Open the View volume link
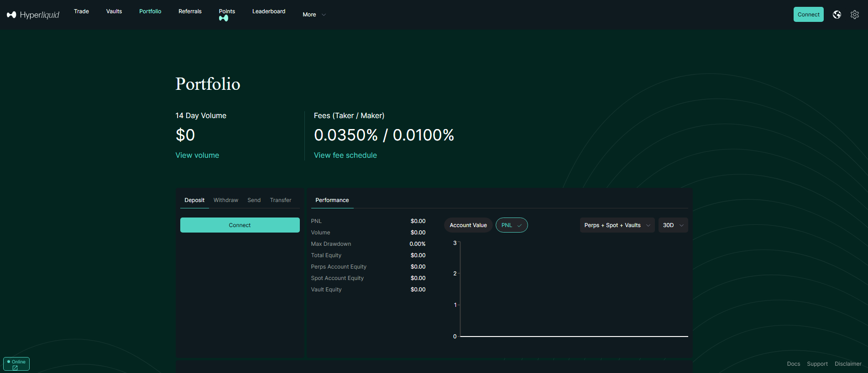Viewport: 868px width, 373px height. click(x=197, y=155)
